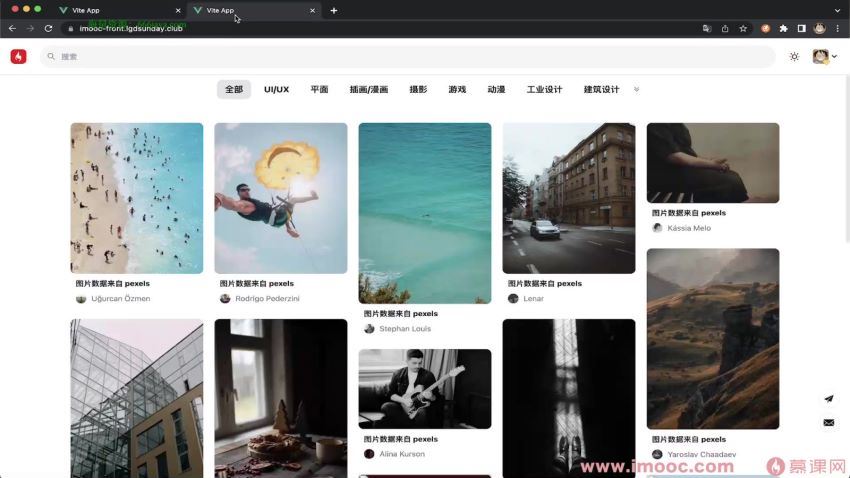Click author name Kássia Melo
The image size is (850, 478).
click(x=689, y=228)
